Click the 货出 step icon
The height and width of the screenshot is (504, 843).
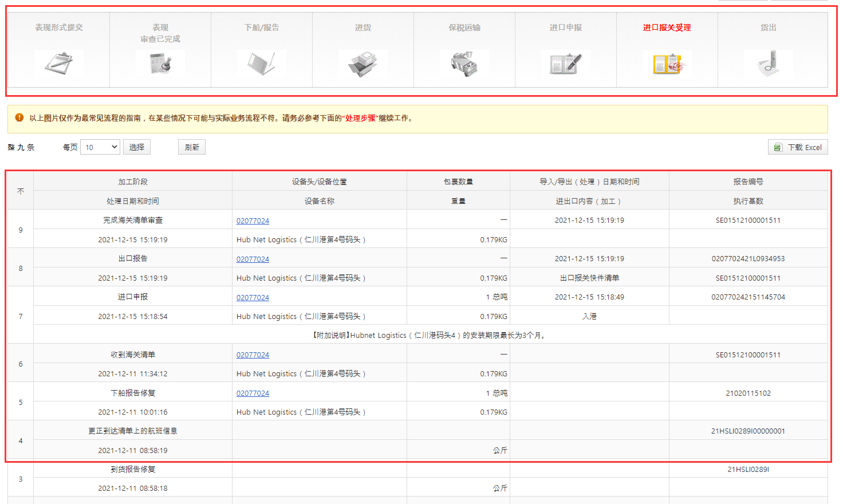(x=768, y=64)
